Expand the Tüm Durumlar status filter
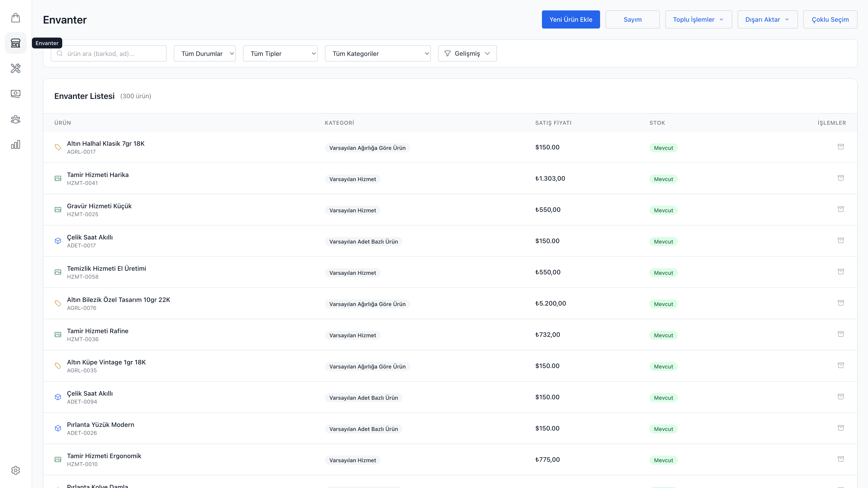The image size is (868, 488). pyautogui.click(x=205, y=54)
